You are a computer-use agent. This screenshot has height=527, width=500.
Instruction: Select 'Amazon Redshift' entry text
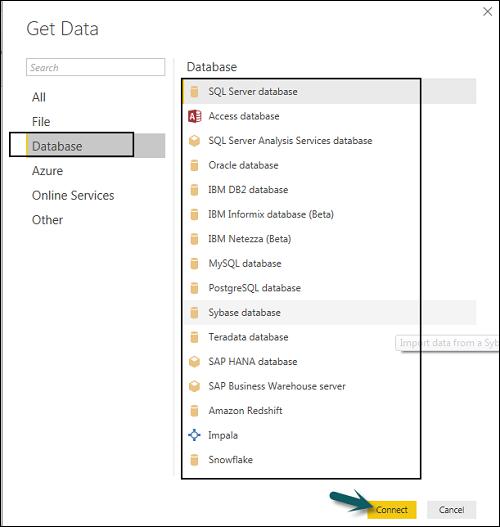[245, 411]
